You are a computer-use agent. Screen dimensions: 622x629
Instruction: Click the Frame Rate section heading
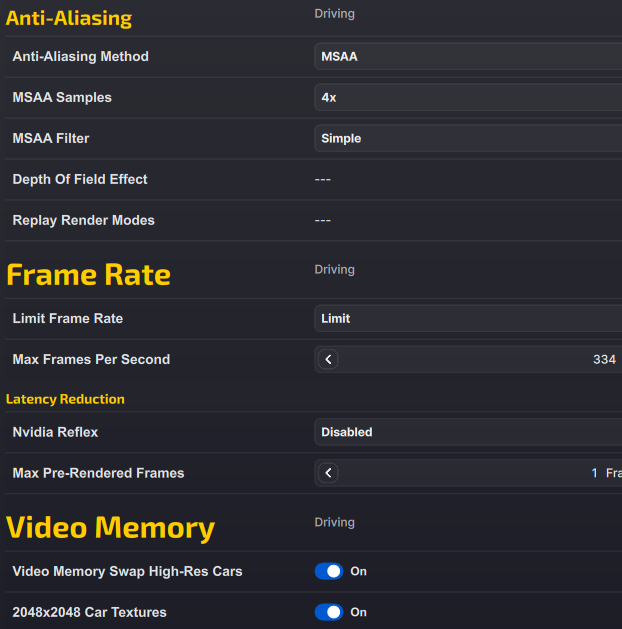click(x=88, y=274)
